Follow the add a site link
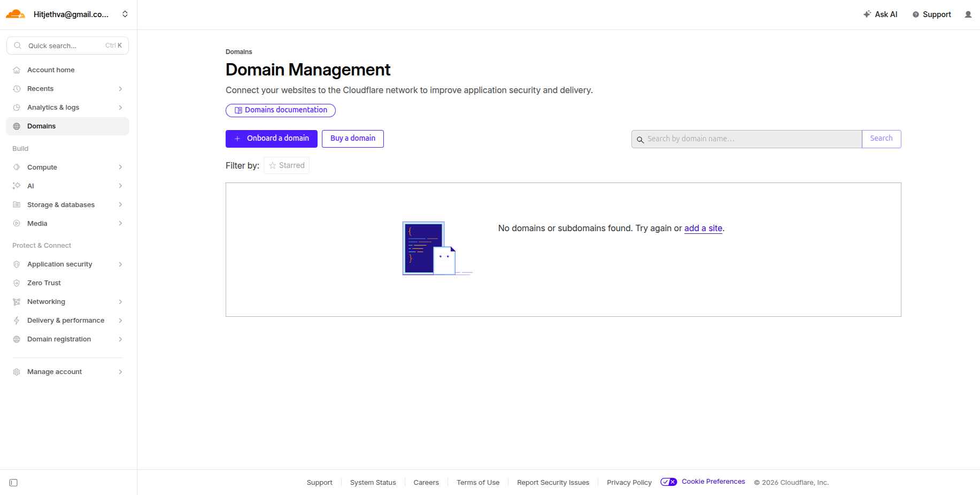Viewport: 980px width, 495px height. point(703,229)
